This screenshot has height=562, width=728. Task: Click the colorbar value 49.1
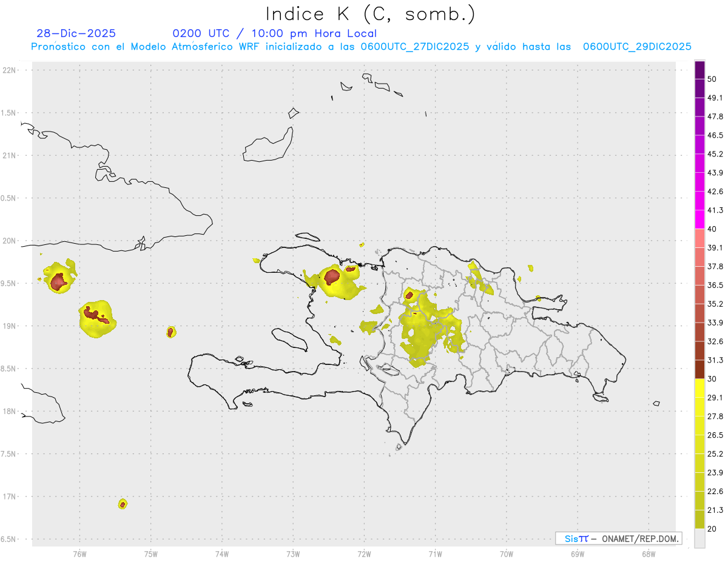(715, 98)
